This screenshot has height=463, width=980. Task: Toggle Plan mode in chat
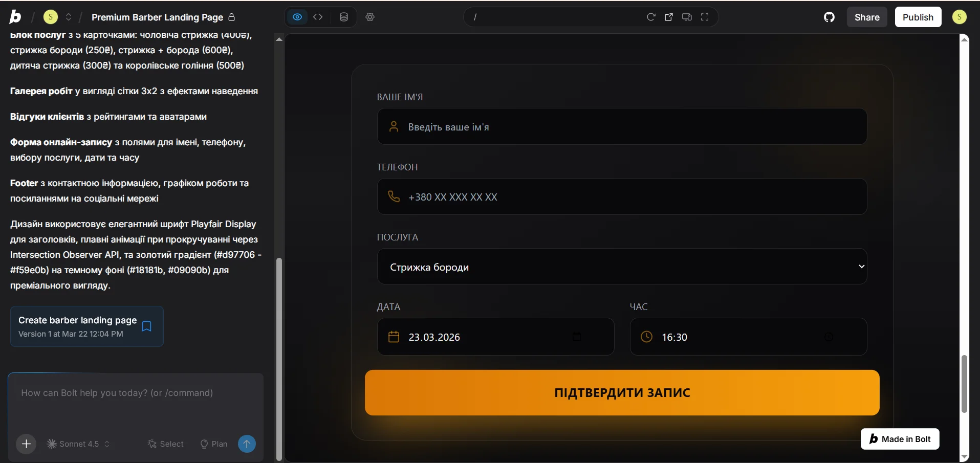pos(214,444)
